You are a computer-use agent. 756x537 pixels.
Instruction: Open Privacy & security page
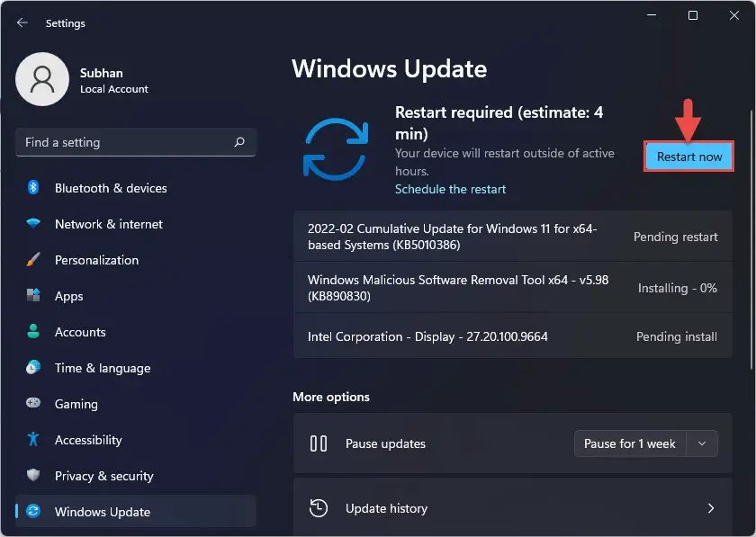(x=136, y=476)
